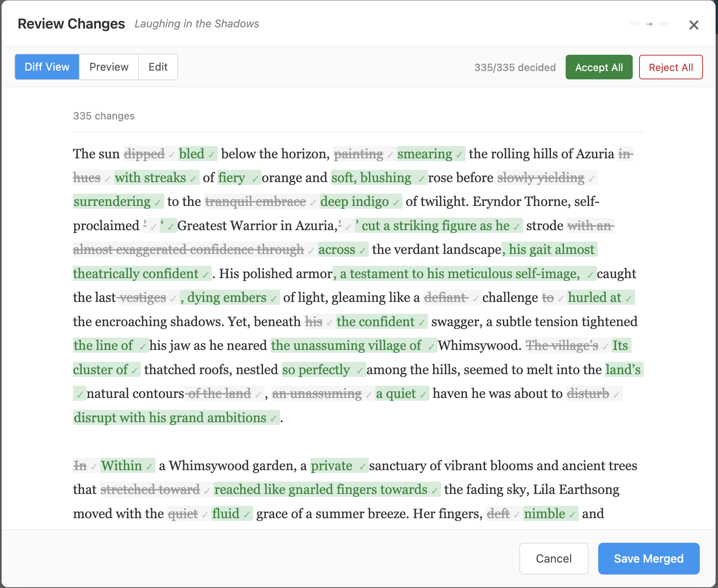The height and width of the screenshot is (588, 718).
Task: Click checkmark after 'dying embers' insertion
Action: (274, 299)
